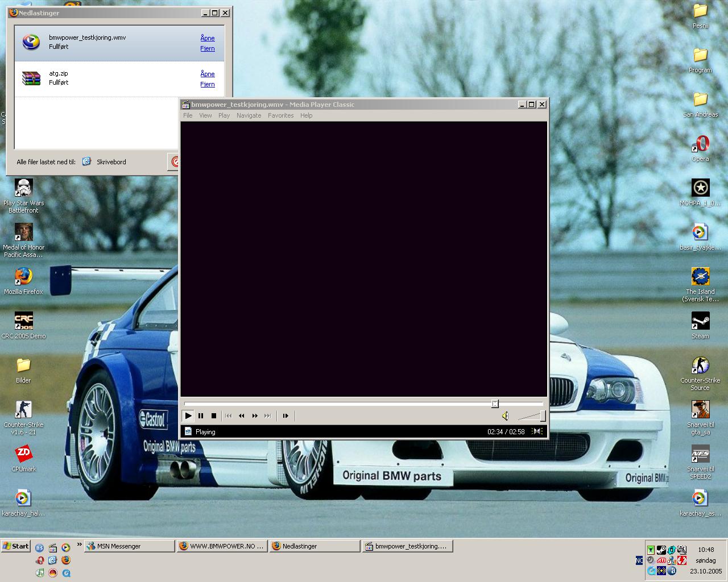Viewport: 728px width, 582px height.
Task: Step forward one frame
Action: click(286, 415)
